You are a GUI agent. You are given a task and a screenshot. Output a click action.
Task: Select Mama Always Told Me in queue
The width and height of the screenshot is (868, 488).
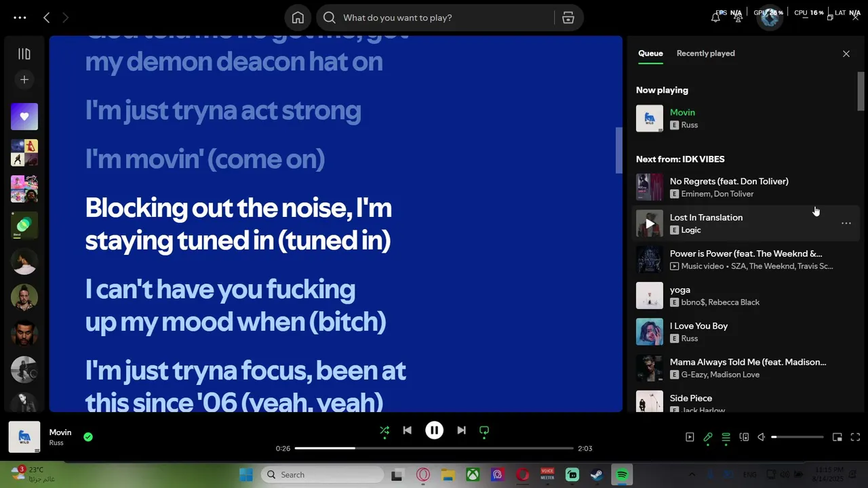[x=746, y=368]
